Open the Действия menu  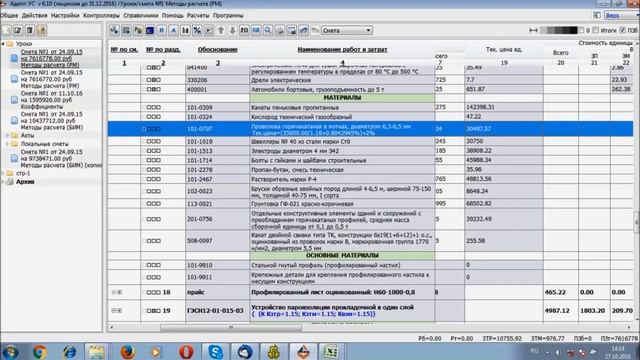pos(34,16)
